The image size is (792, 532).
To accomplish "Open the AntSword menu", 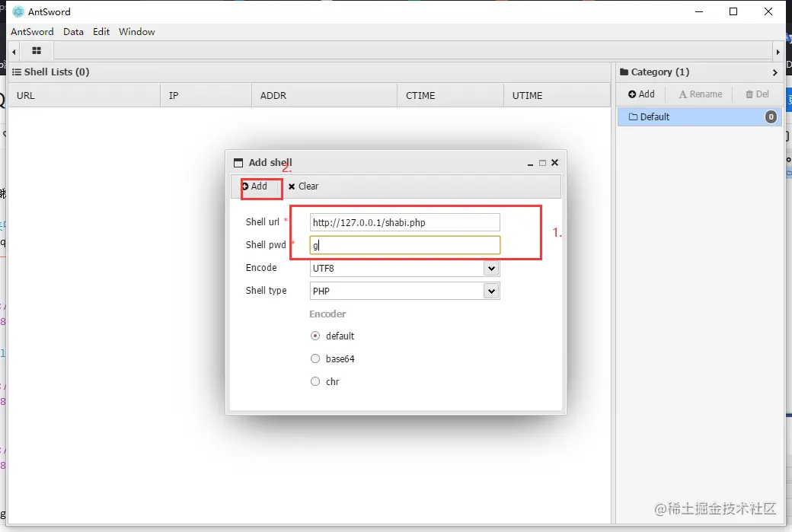I will 32,31.
